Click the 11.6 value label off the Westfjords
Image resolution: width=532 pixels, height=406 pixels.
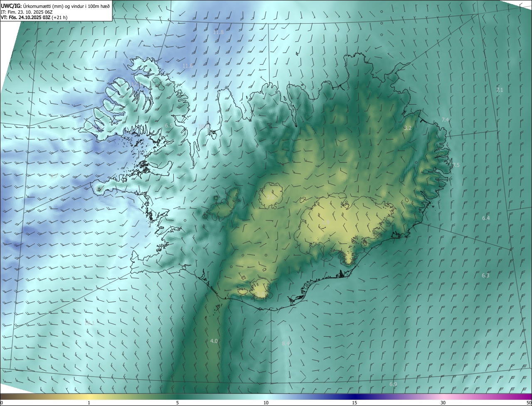click(188, 66)
